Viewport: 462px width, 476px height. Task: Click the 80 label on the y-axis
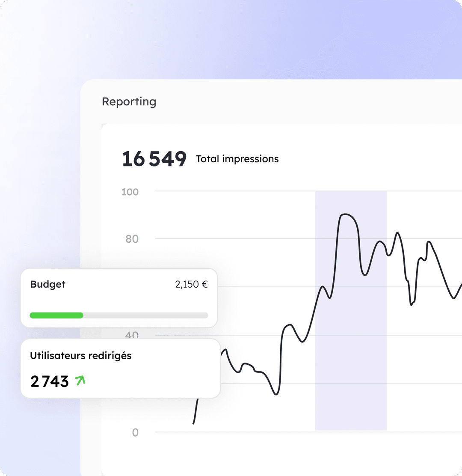pos(132,239)
